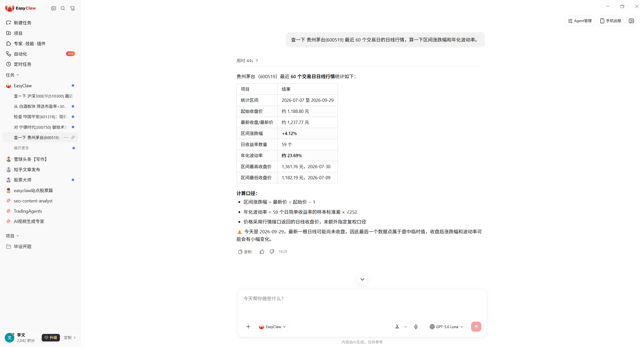Give thumbs down to the response

point(272,252)
